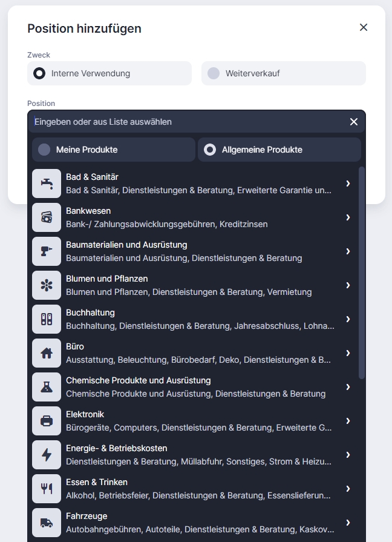Click the drill icon for Baumaterialien und Ausrüstung
Screen dimensions: 392x542
(47, 251)
